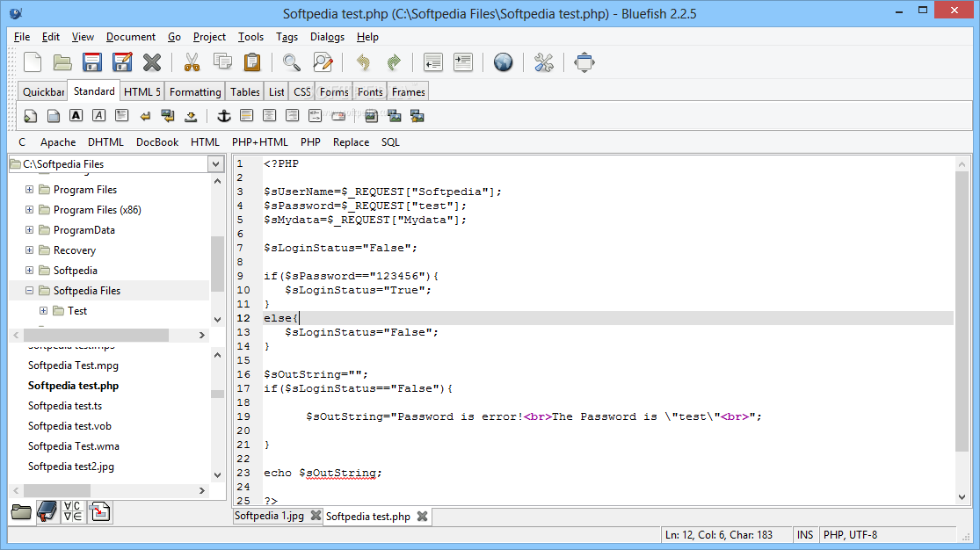Switch to the Formatting toolbar tab

(x=195, y=92)
